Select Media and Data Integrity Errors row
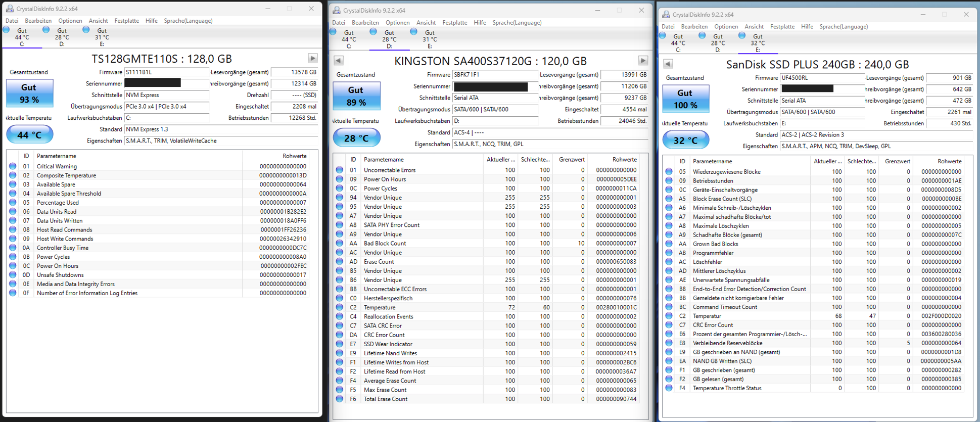 tap(158, 284)
